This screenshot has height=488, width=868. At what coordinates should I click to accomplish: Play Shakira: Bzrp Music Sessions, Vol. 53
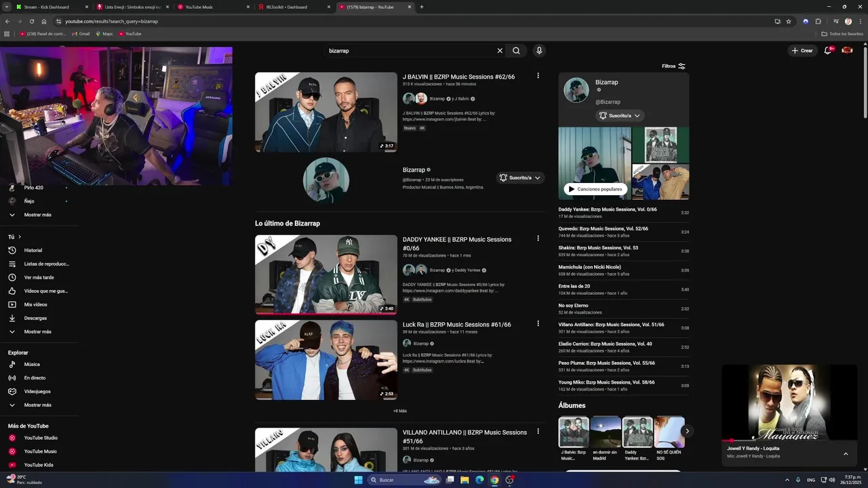(x=624, y=251)
